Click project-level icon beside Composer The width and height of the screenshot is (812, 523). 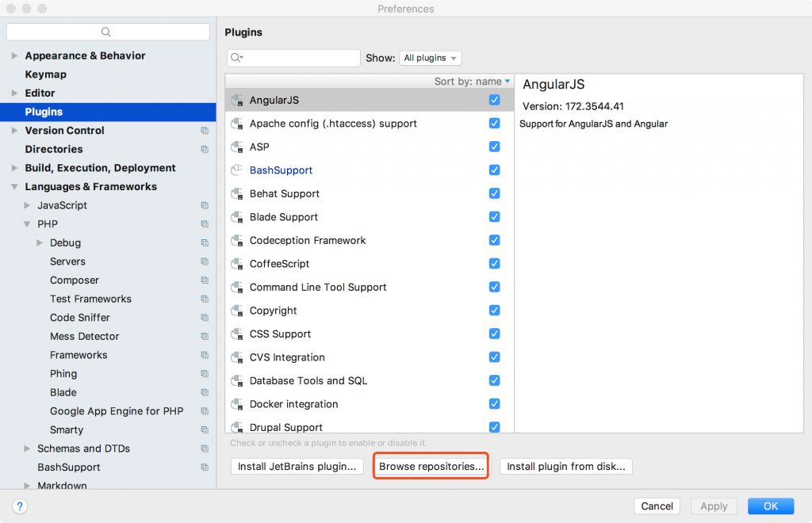(205, 280)
